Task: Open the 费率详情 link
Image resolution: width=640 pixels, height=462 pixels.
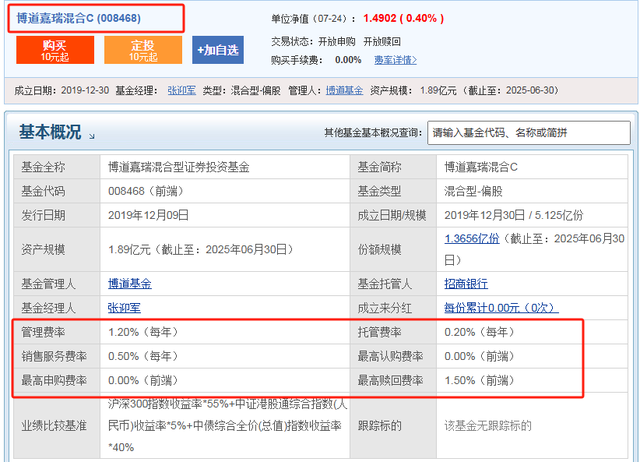Action: pyautogui.click(x=395, y=60)
